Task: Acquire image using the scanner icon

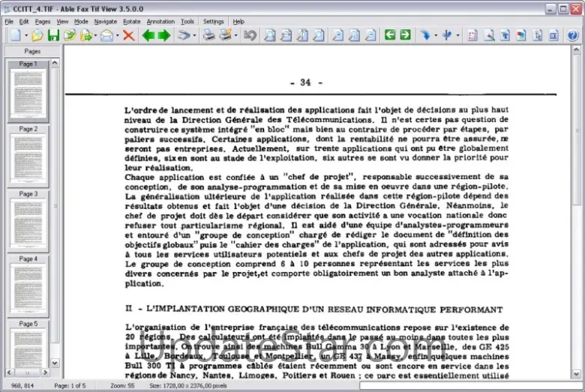Action: pos(183,35)
